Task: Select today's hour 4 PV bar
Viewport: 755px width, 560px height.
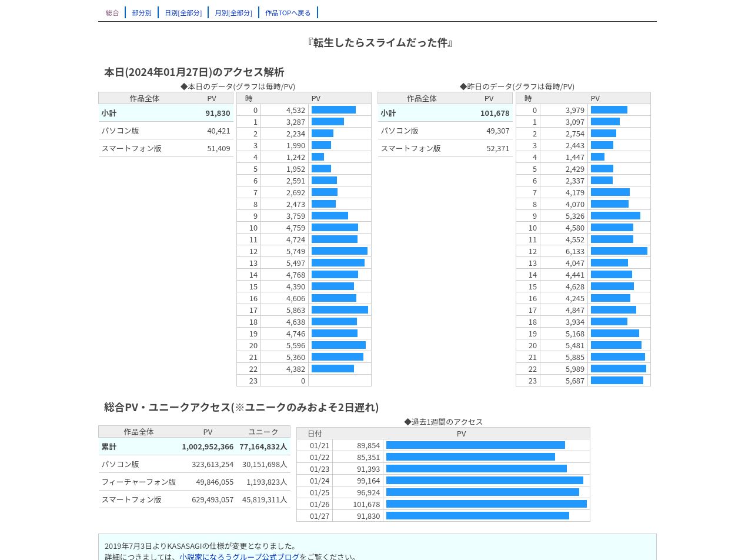Action: (x=318, y=157)
